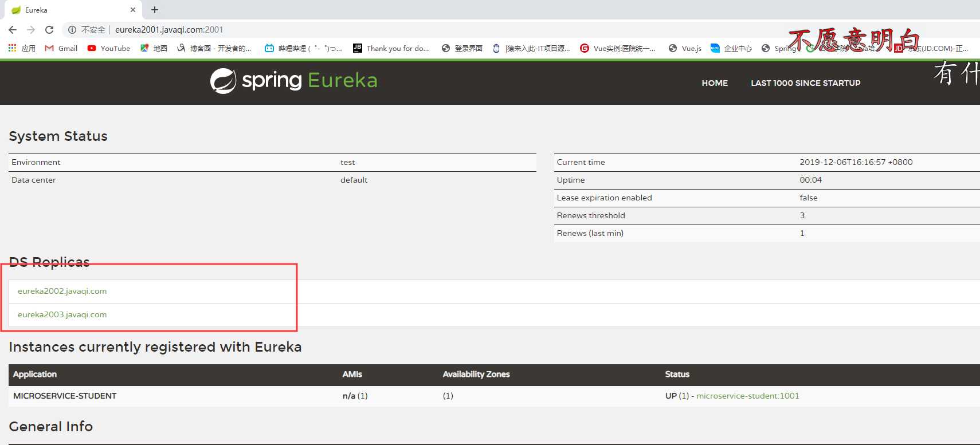Reload the page with the refresh icon
980x445 pixels.
point(49,30)
